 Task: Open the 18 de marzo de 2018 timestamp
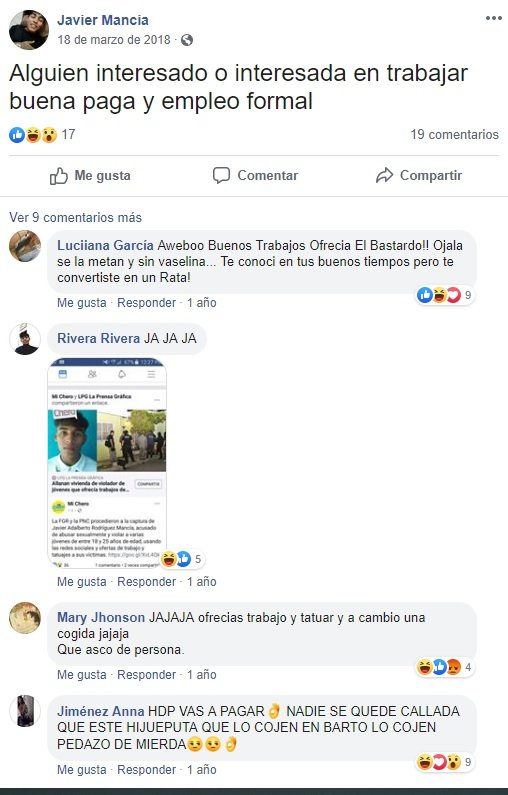pos(114,40)
